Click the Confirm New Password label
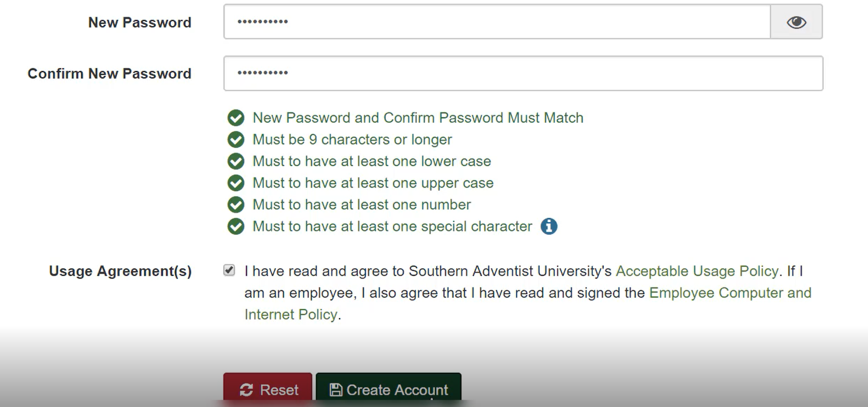This screenshot has height=407, width=868. 109,74
